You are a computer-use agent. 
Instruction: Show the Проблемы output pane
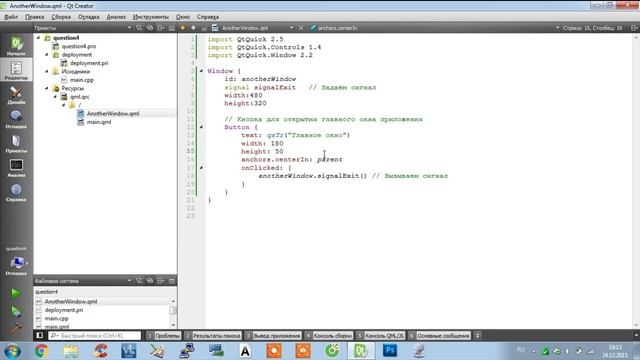click(164, 336)
